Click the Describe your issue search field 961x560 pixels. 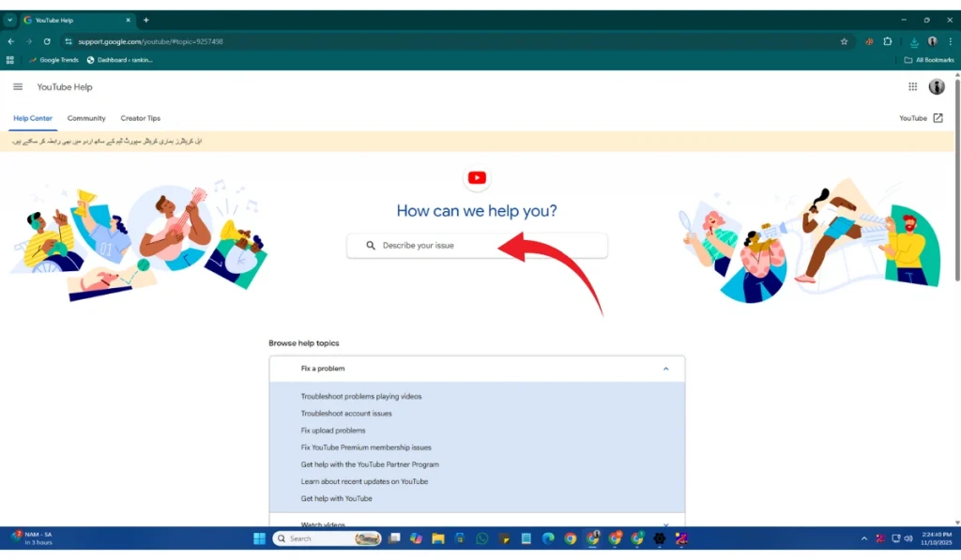tap(477, 246)
